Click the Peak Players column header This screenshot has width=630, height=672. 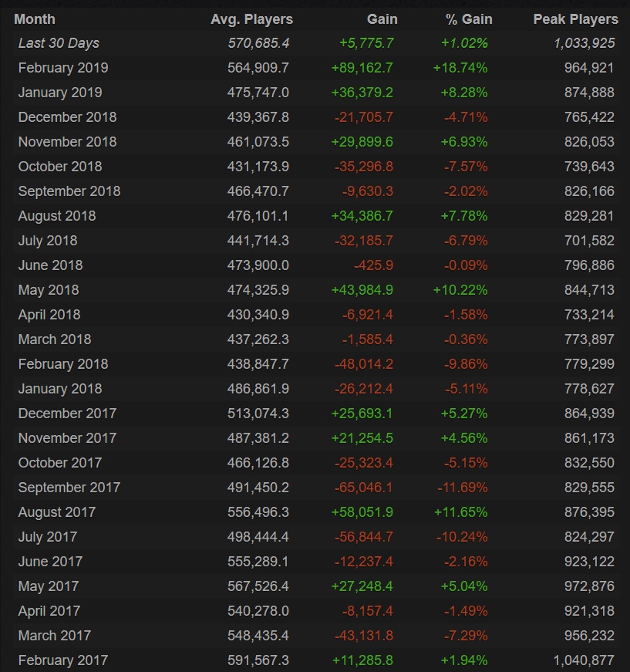(x=575, y=19)
